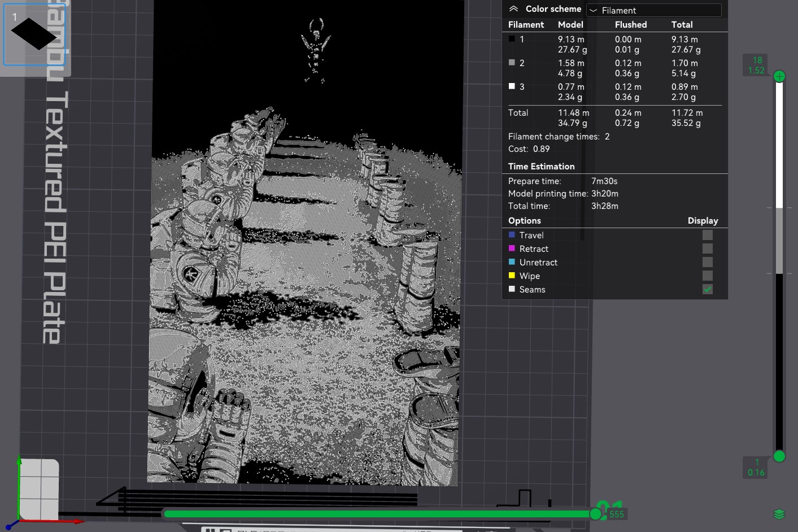Enable Retract display checkbox

708,248
